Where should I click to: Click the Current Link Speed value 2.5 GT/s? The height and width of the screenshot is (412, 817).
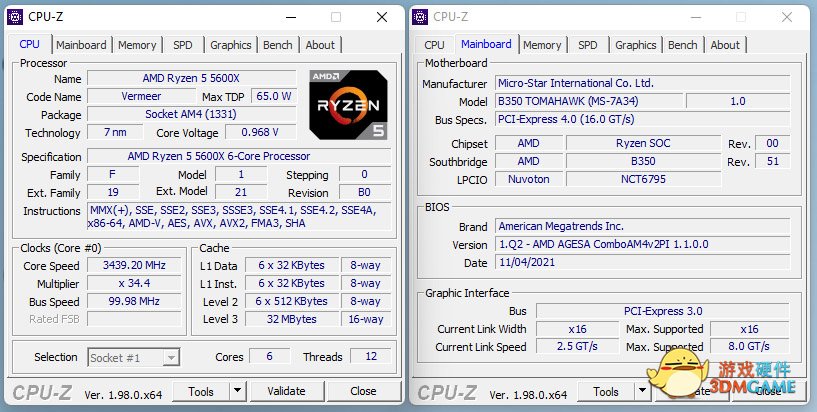tap(577, 346)
